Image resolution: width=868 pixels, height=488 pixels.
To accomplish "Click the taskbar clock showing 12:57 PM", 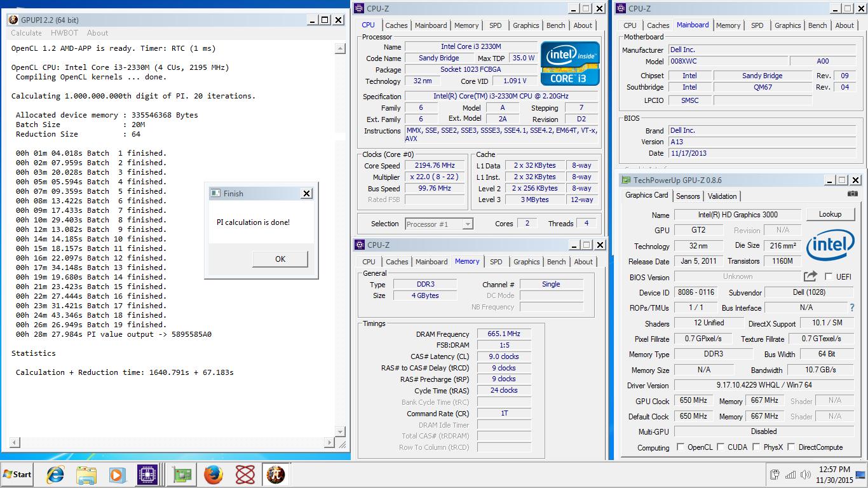I will (835, 470).
